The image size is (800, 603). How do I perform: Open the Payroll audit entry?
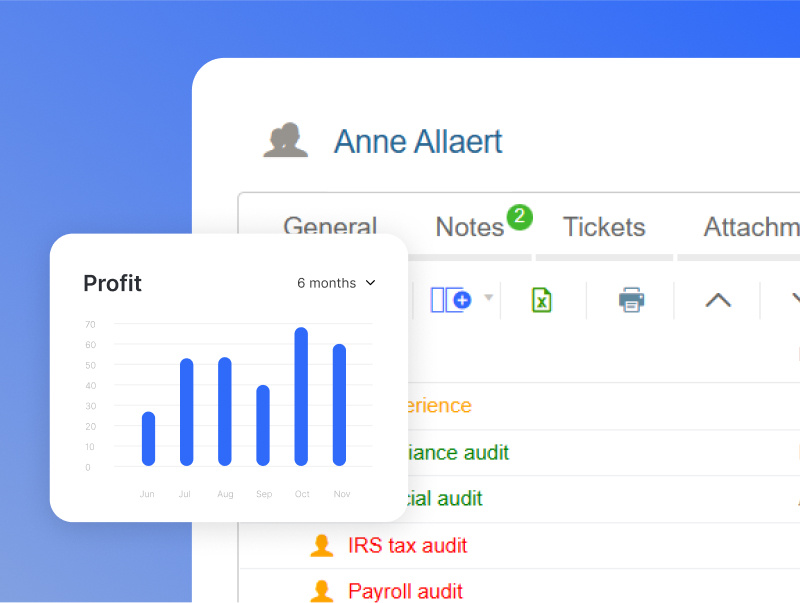point(406,591)
